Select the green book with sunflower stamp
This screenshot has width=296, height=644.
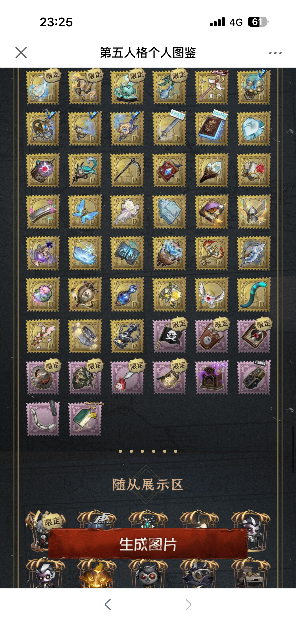point(85,419)
